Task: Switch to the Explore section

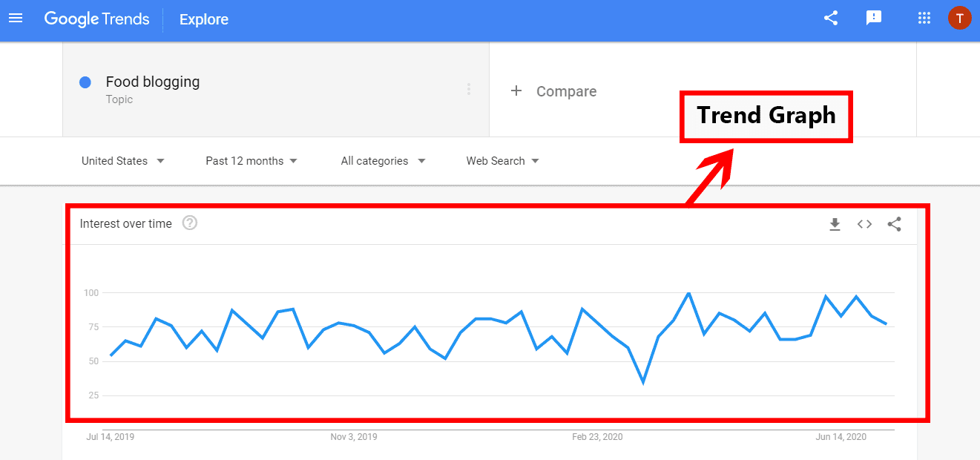Action: (203, 19)
